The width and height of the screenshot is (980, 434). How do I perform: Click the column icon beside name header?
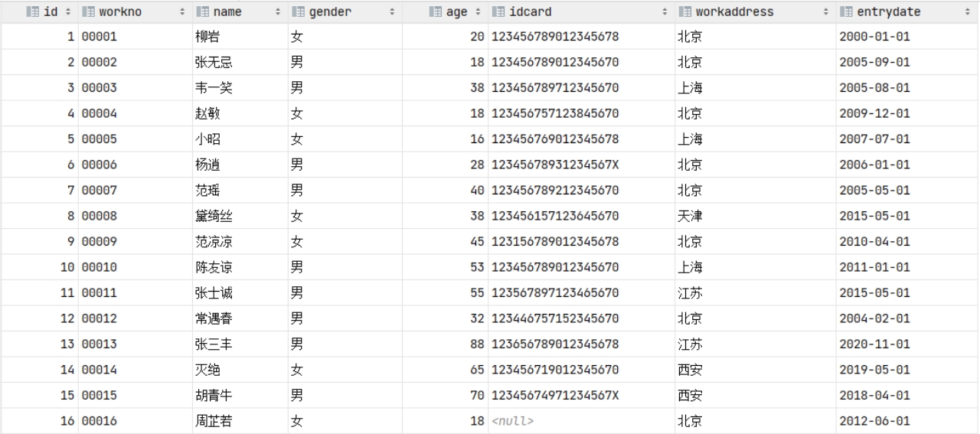tap(202, 12)
